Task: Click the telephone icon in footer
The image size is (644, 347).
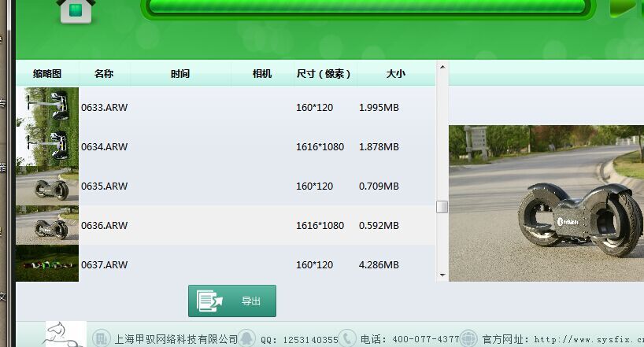Action: [x=348, y=338]
